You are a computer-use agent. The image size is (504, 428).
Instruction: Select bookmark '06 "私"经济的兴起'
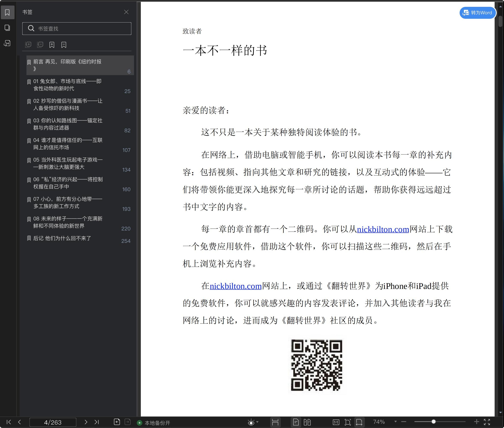[x=80, y=183]
